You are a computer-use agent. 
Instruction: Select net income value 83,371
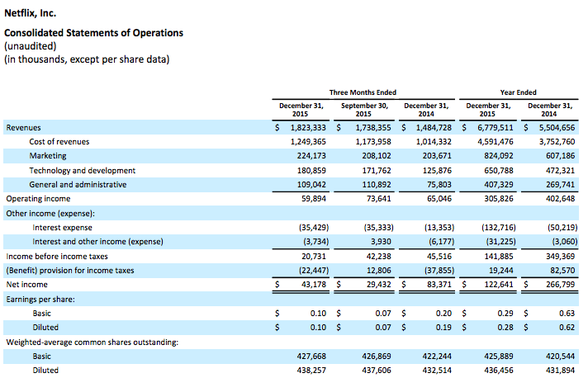439,285
